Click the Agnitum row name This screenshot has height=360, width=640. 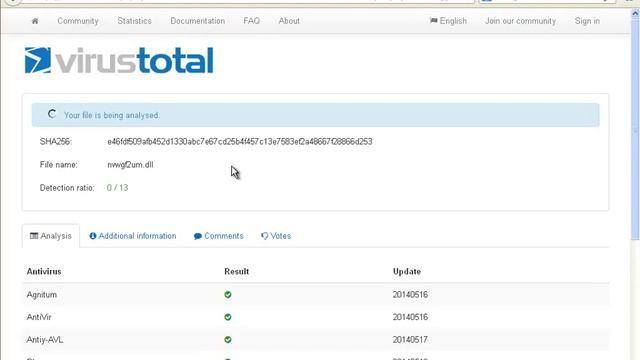click(x=42, y=295)
